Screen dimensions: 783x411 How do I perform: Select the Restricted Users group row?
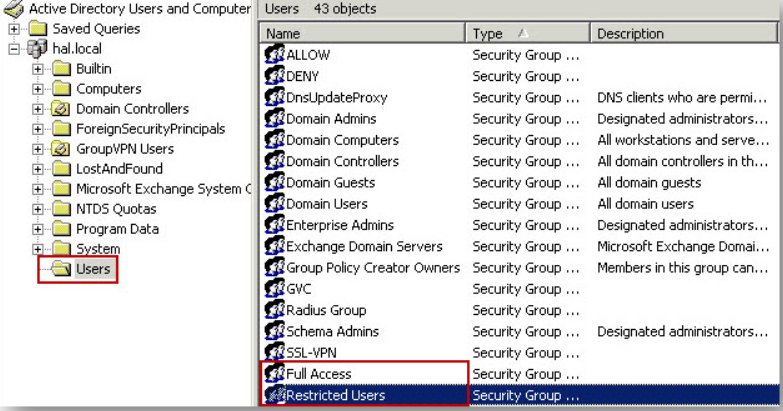519,395
